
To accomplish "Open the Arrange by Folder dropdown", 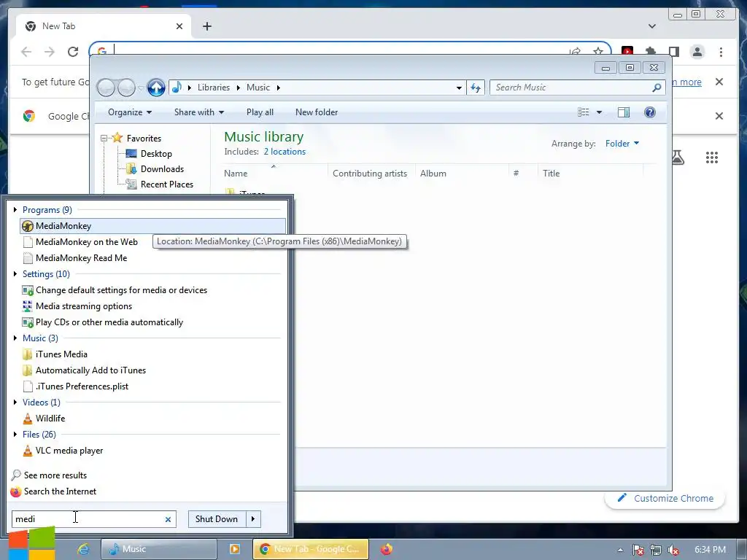I will click(622, 144).
